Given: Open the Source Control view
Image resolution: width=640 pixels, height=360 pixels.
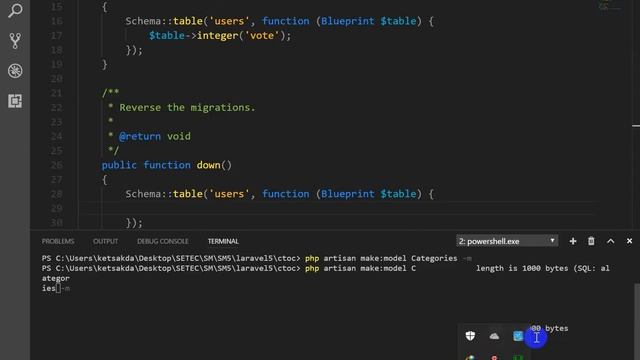Looking at the screenshot, I should [x=15, y=41].
